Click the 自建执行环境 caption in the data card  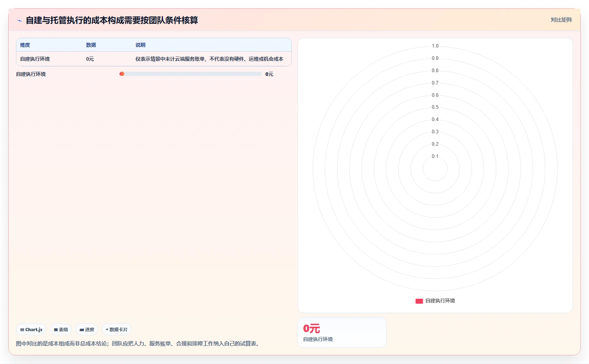[318, 339]
